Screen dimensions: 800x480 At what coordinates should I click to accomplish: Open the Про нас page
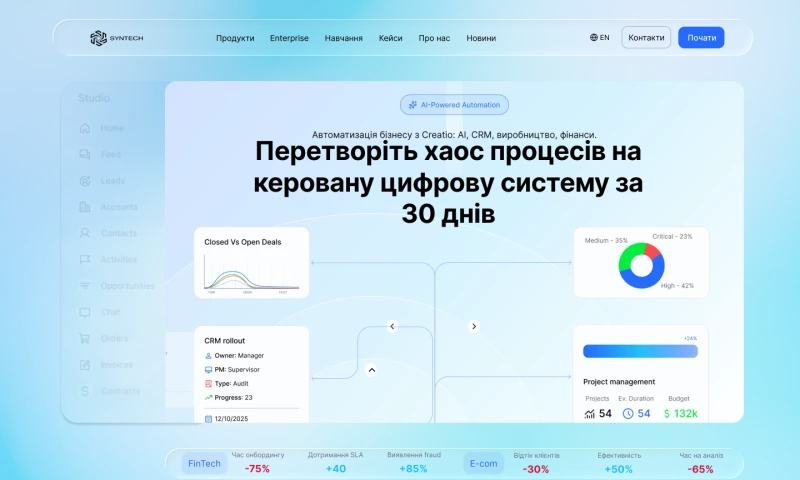click(x=434, y=38)
